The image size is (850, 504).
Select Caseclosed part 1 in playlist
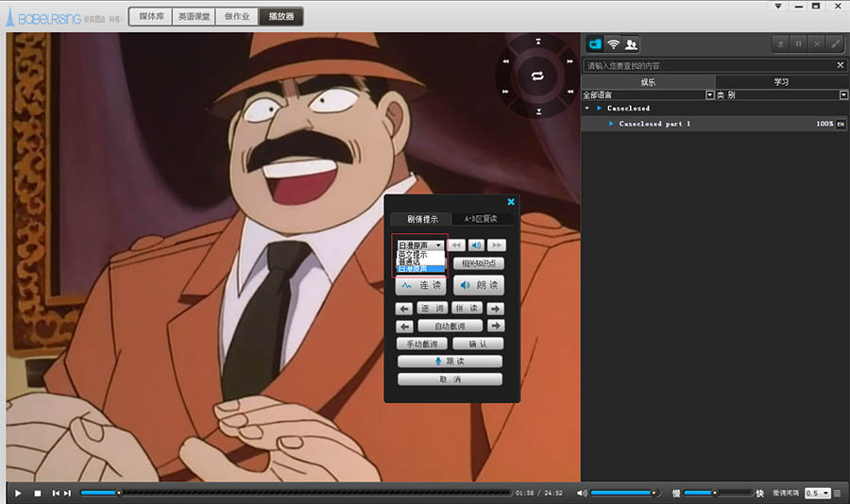pos(715,124)
